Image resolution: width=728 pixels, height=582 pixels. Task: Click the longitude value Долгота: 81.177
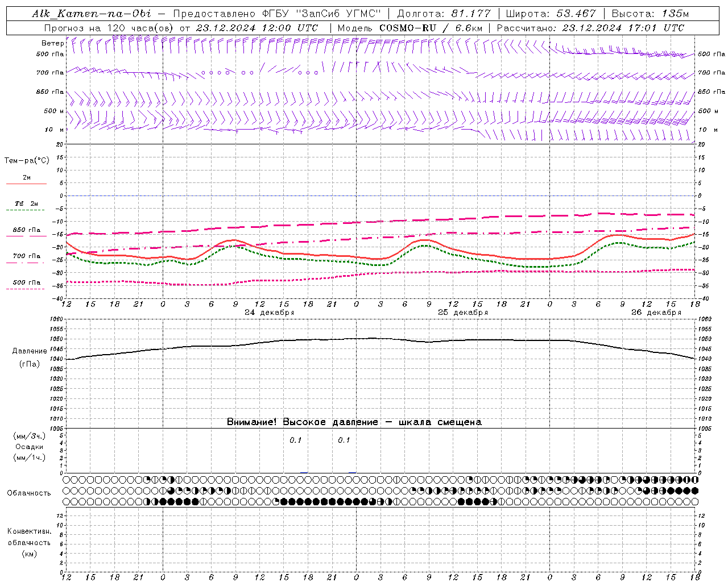point(444,14)
